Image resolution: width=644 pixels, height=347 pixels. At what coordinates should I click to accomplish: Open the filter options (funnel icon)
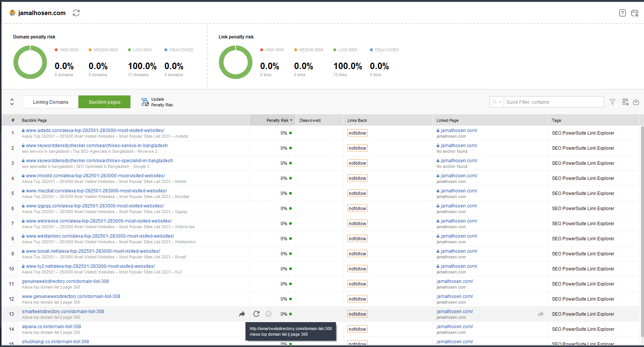pos(612,102)
